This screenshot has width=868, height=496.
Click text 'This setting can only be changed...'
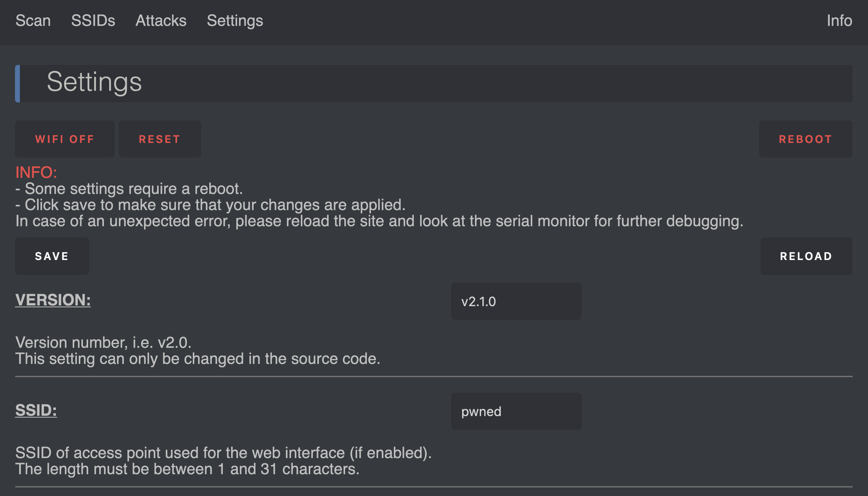click(x=198, y=359)
